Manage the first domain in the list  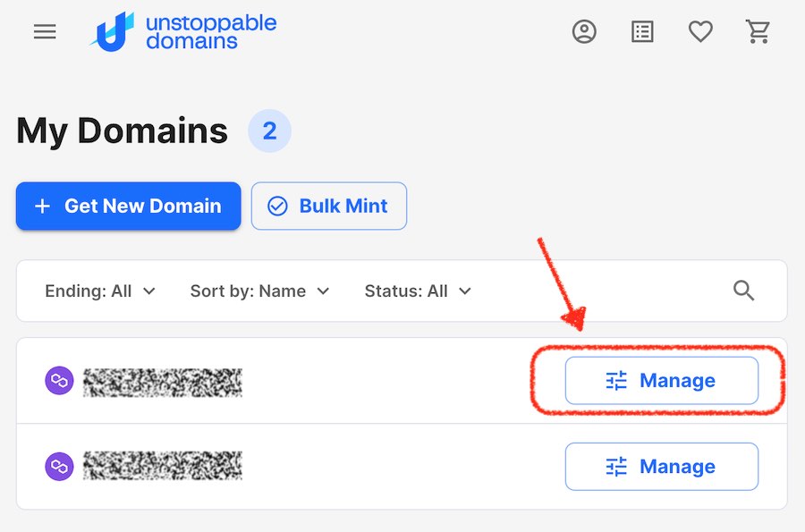[662, 381]
